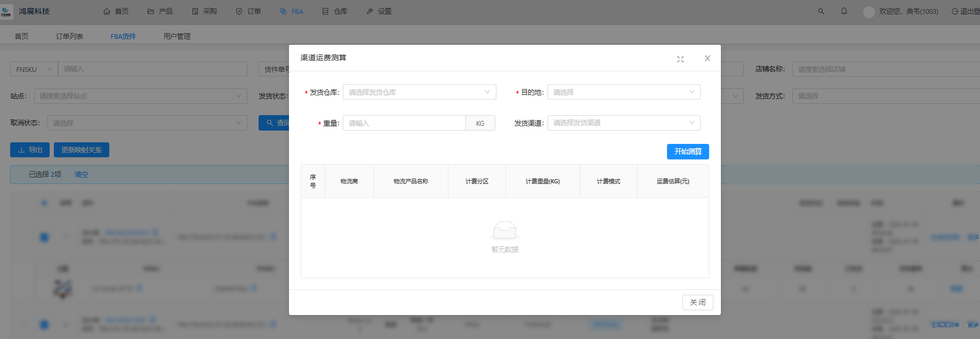Image resolution: width=980 pixels, height=339 pixels.
Task: Switch to the 订单列表 tab
Action: click(69, 36)
